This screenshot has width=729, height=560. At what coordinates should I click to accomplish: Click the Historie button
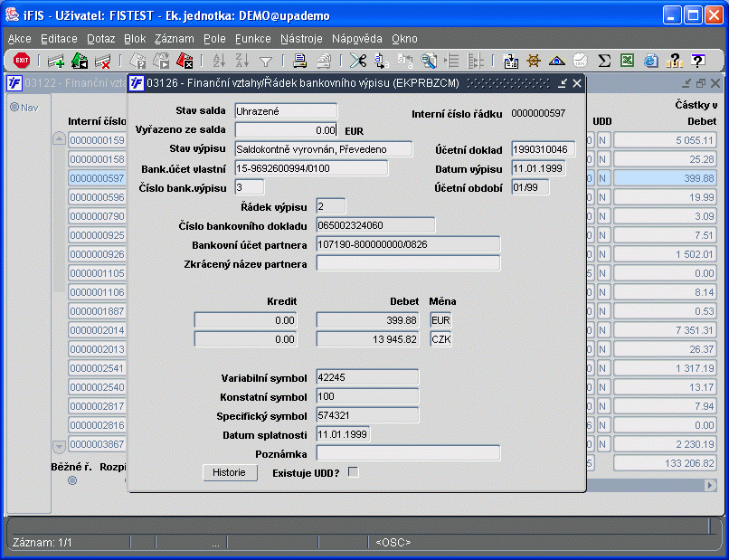(230, 472)
